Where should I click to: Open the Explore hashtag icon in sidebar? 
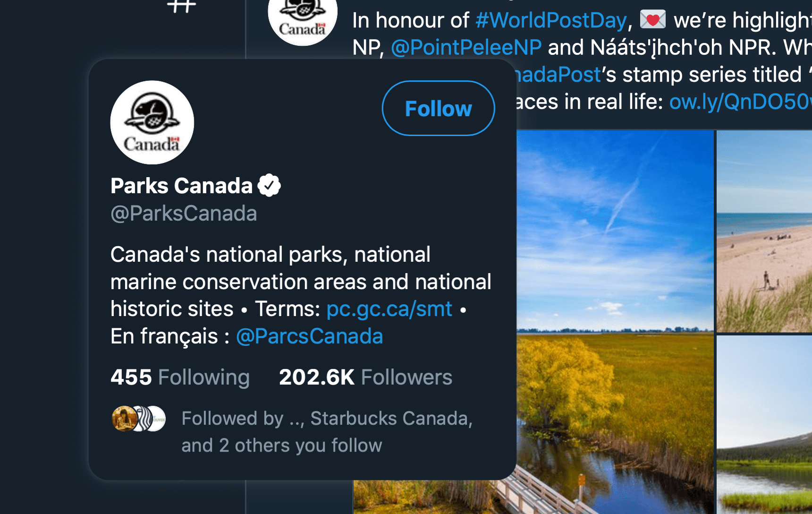[182, 6]
